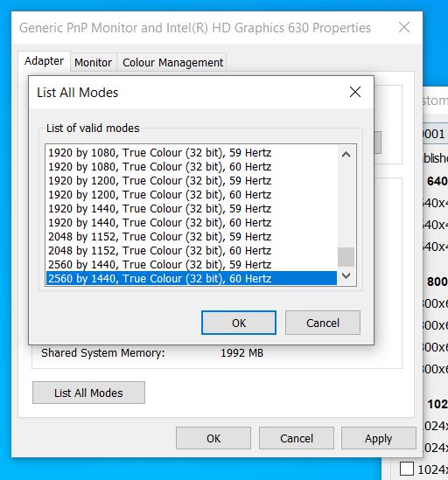
Task: Tick the 1024 checkbox in the background window
Action: coord(407,469)
